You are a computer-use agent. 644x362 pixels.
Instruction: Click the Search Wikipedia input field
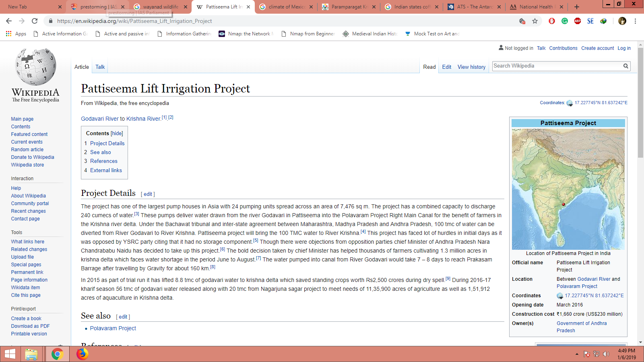[557, 66]
